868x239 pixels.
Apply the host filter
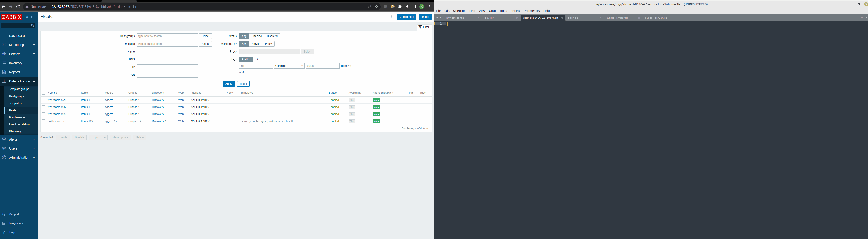coord(229,84)
